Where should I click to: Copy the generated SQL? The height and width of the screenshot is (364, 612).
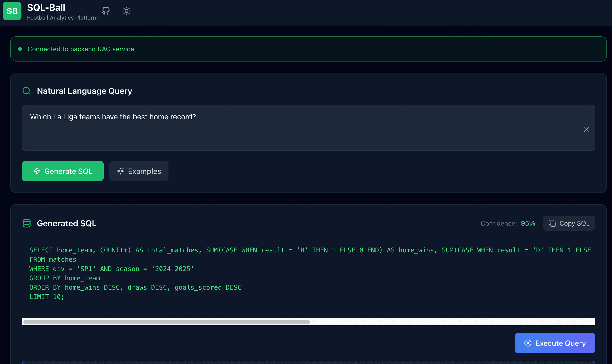pos(569,223)
